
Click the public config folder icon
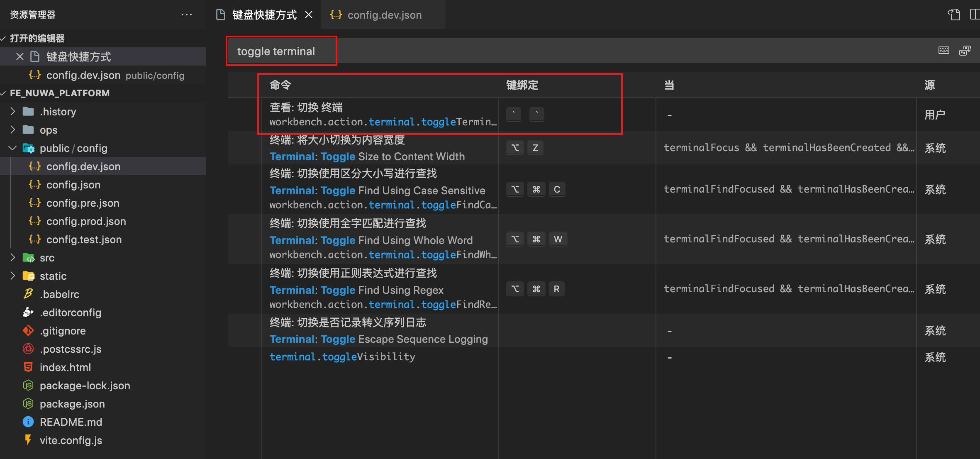click(29, 148)
